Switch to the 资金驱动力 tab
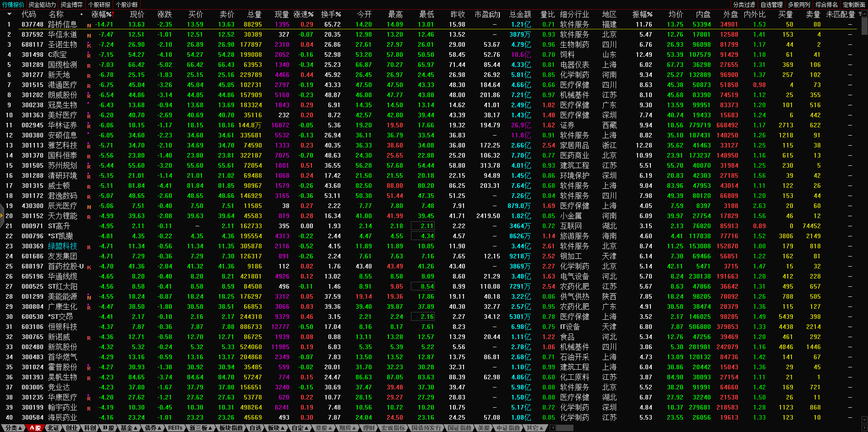Image resolution: width=868 pixels, height=432 pixels. [x=42, y=5]
